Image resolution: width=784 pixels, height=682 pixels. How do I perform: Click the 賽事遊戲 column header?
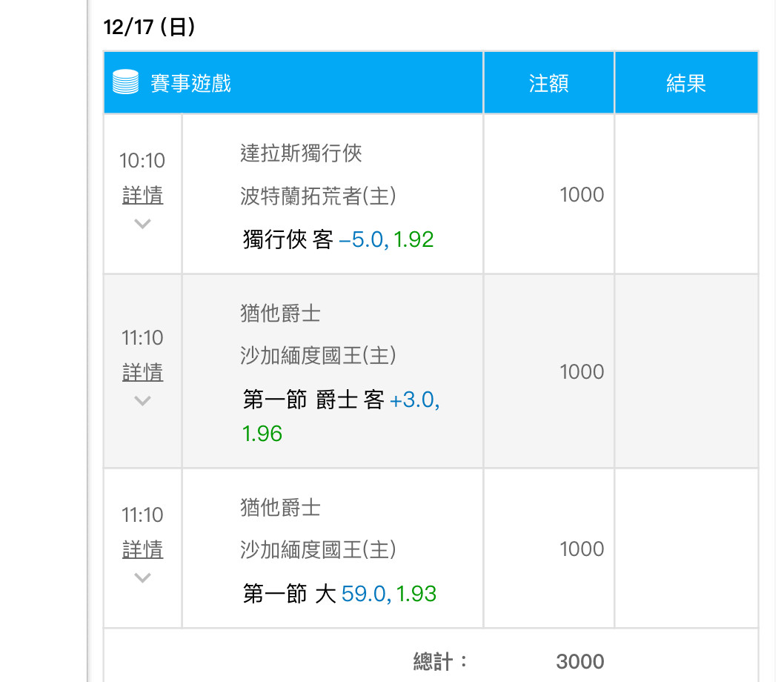(x=190, y=83)
